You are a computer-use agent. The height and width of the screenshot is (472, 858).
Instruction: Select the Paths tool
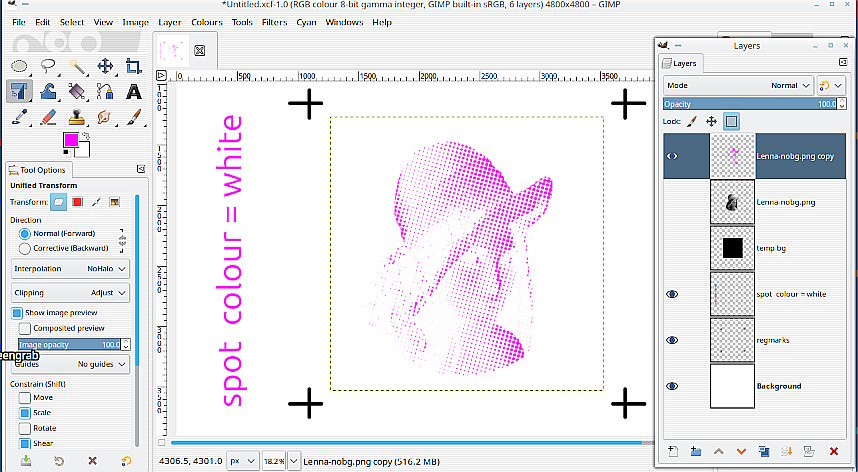pyautogui.click(x=105, y=91)
